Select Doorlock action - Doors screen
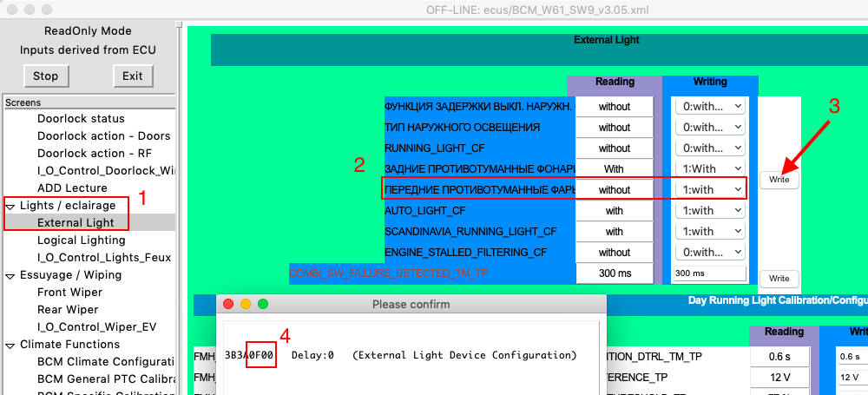Screen dimensions: 868x395 coord(103,135)
